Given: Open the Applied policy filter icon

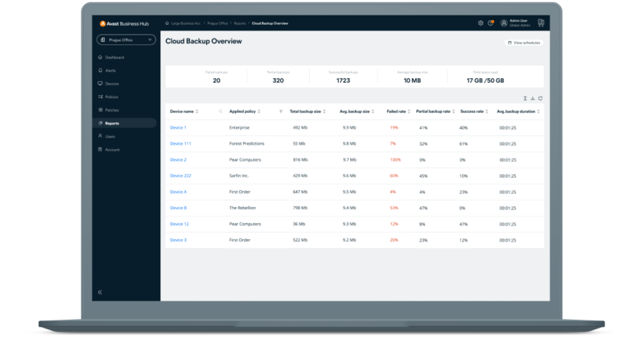Looking at the screenshot, I should pyautogui.click(x=280, y=111).
